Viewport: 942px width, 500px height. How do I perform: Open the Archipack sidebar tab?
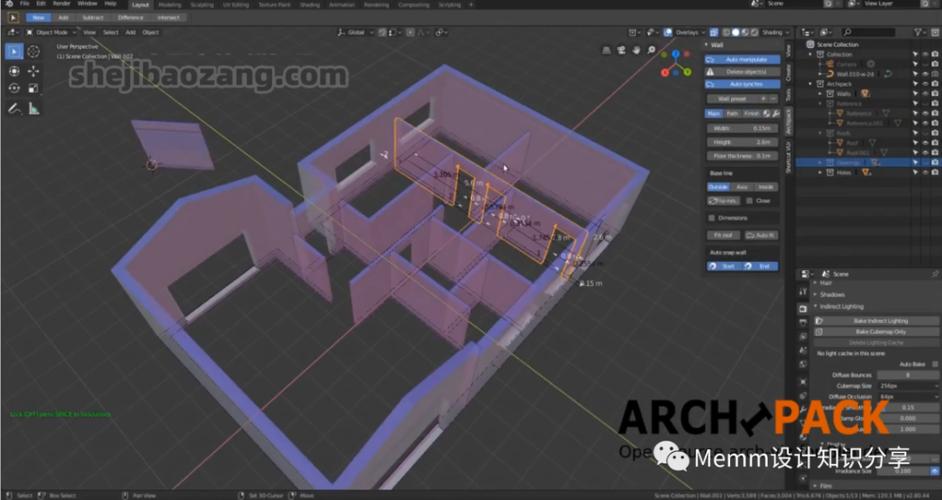tap(788, 122)
